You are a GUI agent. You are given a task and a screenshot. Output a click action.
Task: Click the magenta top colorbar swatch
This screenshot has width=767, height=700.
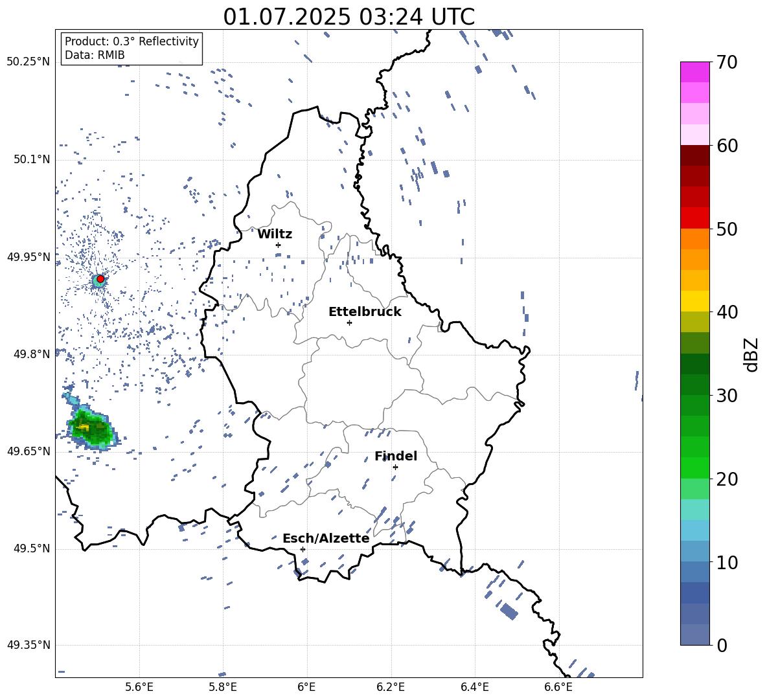point(694,72)
